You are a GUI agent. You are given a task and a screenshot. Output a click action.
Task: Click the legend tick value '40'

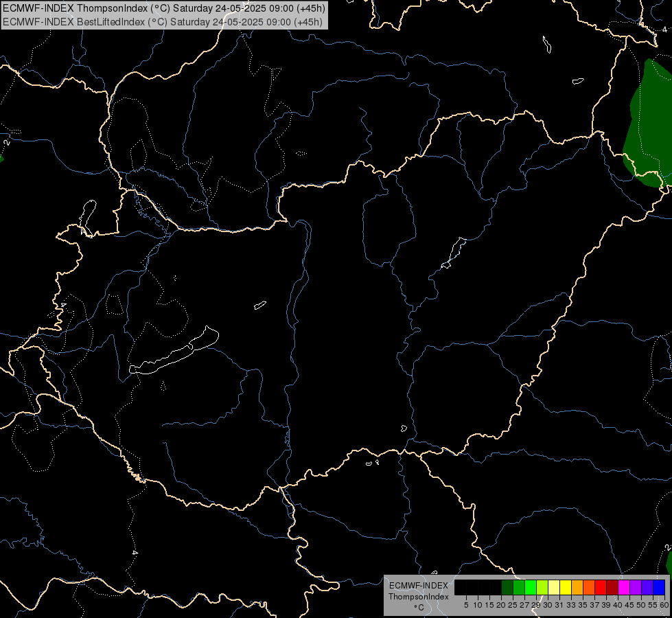tap(618, 605)
